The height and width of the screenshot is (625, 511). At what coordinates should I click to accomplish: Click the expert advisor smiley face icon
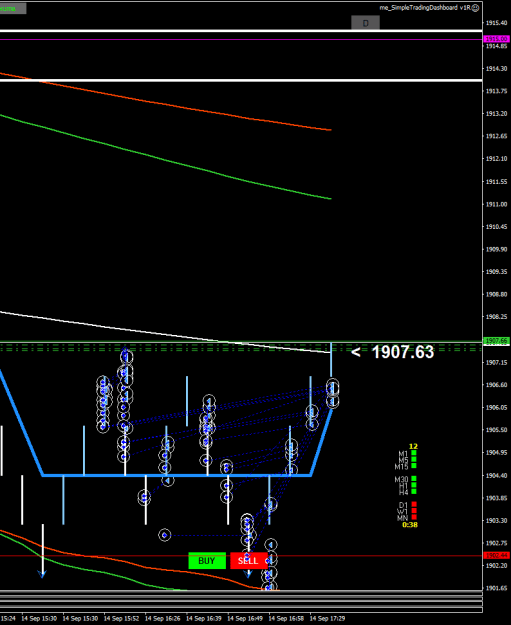tap(475, 8)
